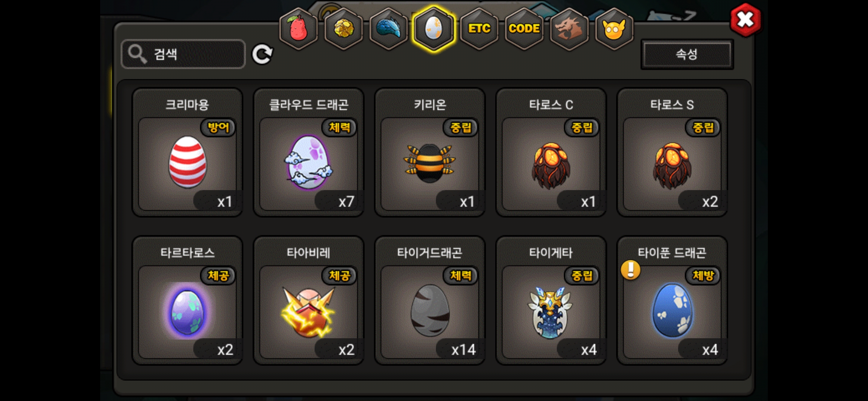Click the exclamation alert on 타이푼 드래곤
868x401 pixels.
[x=631, y=270]
